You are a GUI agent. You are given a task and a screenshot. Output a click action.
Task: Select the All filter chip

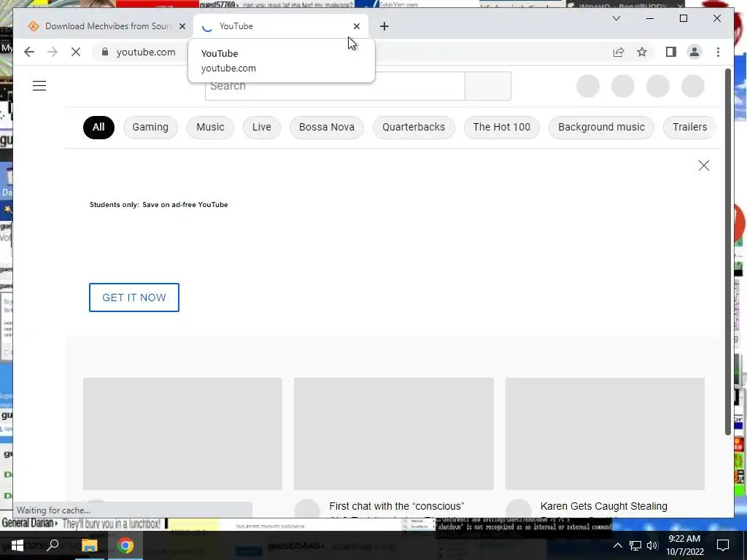click(x=98, y=127)
